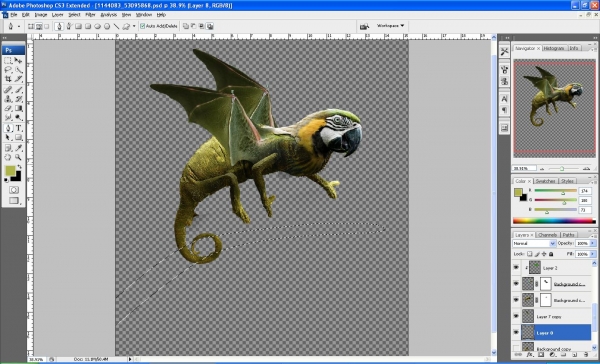Open the Fill slider arrow

tap(593, 254)
